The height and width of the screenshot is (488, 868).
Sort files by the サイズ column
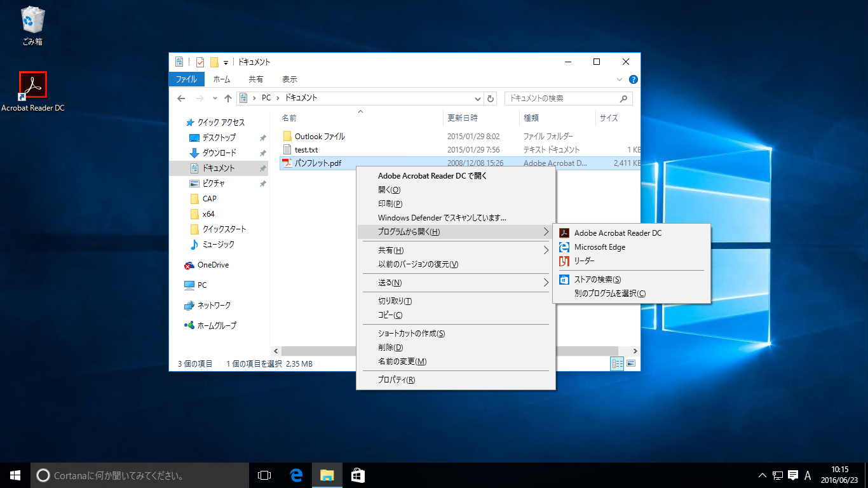pos(618,118)
